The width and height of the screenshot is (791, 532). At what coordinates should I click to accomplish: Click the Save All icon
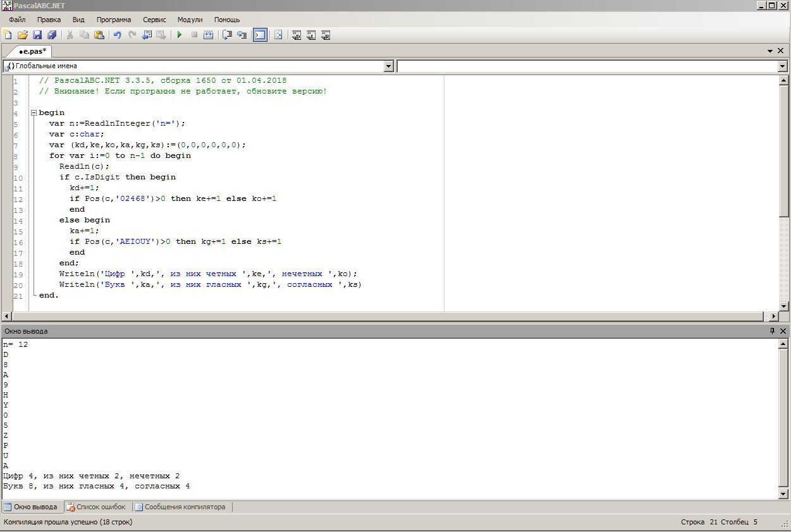(52, 35)
